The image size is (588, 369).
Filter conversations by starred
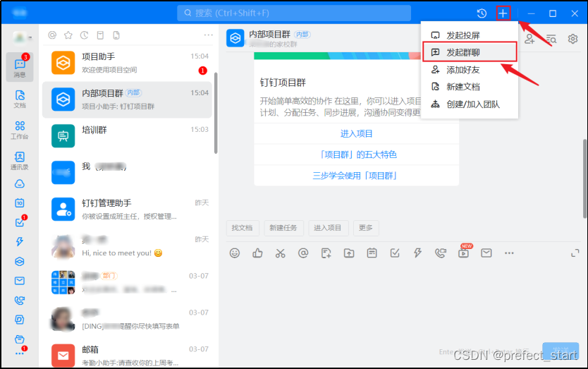click(68, 35)
